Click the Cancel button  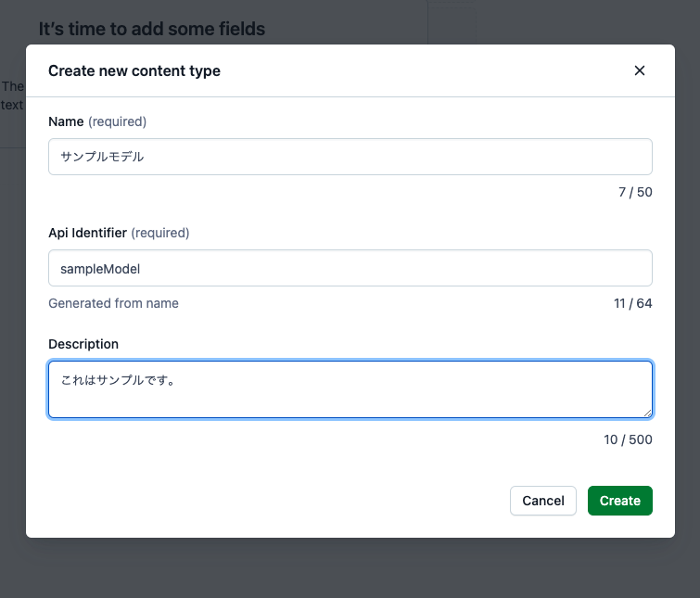pyautogui.click(x=543, y=501)
